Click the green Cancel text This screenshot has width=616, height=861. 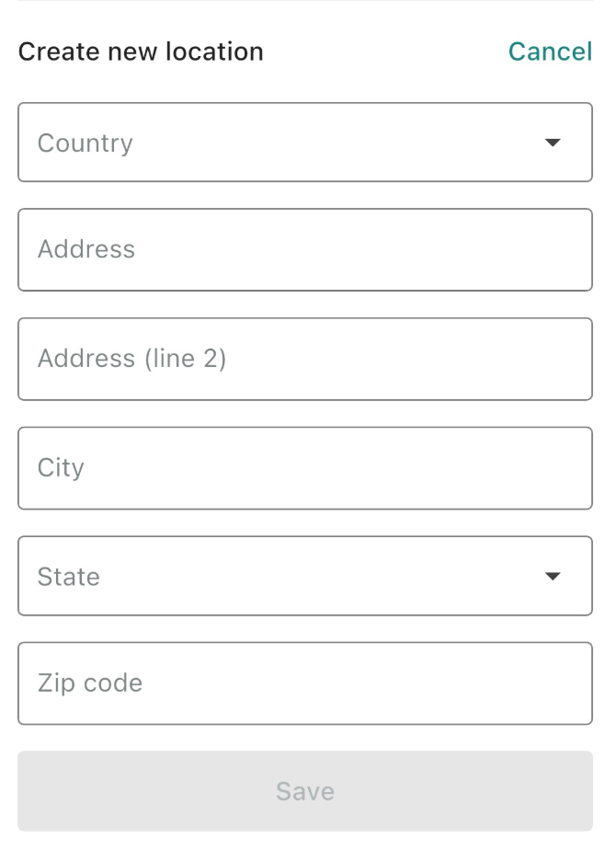click(550, 52)
